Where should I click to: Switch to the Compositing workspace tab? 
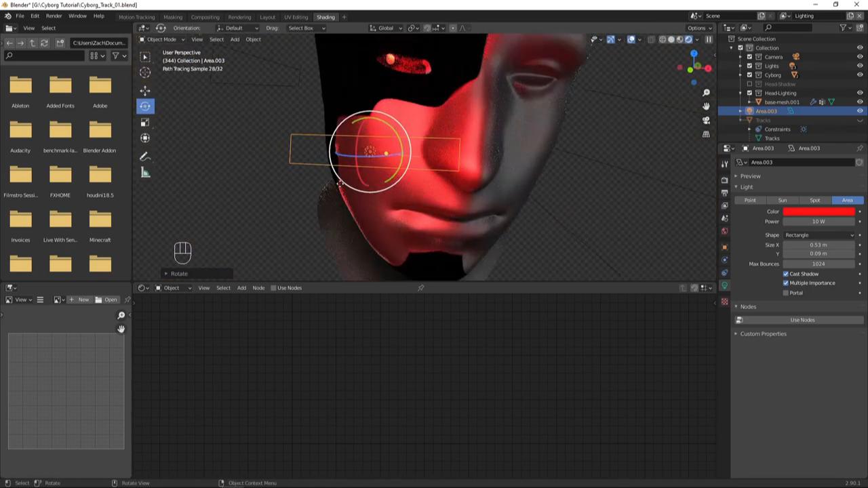point(205,17)
